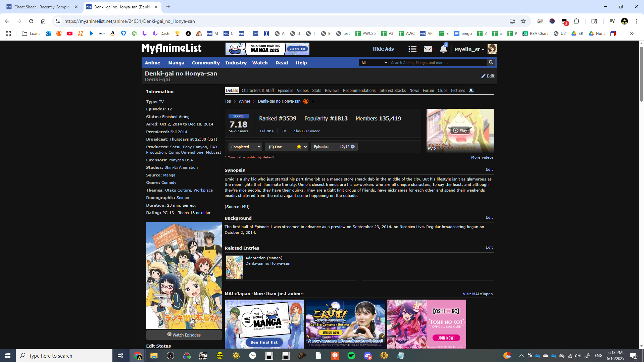Click the Crunchyroll icon in the breadcrumb

click(x=306, y=101)
